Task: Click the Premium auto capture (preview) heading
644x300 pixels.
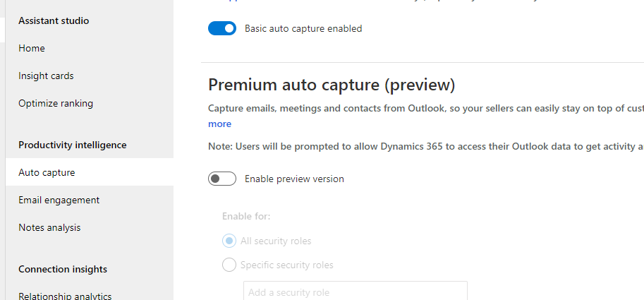Action: (332, 85)
